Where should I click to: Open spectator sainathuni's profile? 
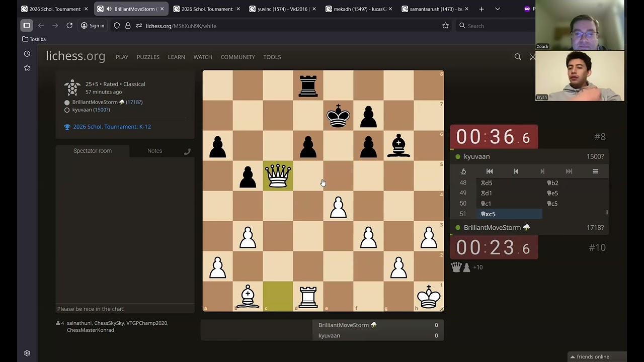(x=79, y=323)
